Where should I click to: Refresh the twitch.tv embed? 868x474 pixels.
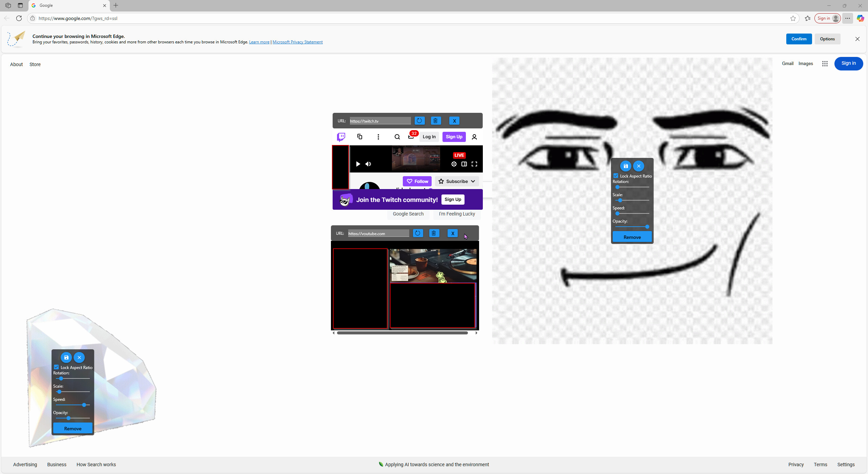419,121
